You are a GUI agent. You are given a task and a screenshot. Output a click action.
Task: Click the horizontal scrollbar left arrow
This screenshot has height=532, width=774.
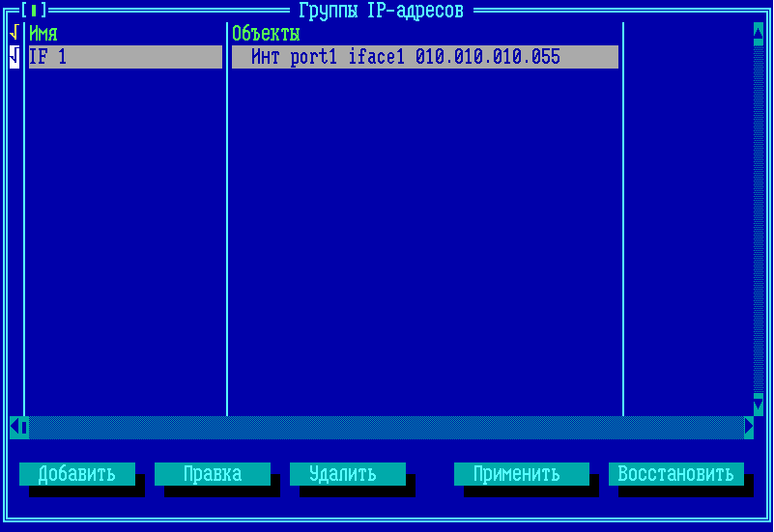coord(14,427)
